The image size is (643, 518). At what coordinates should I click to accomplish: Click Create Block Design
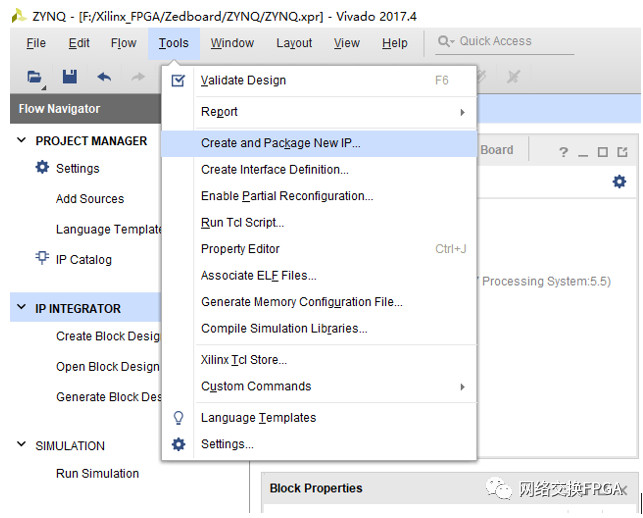(108, 336)
